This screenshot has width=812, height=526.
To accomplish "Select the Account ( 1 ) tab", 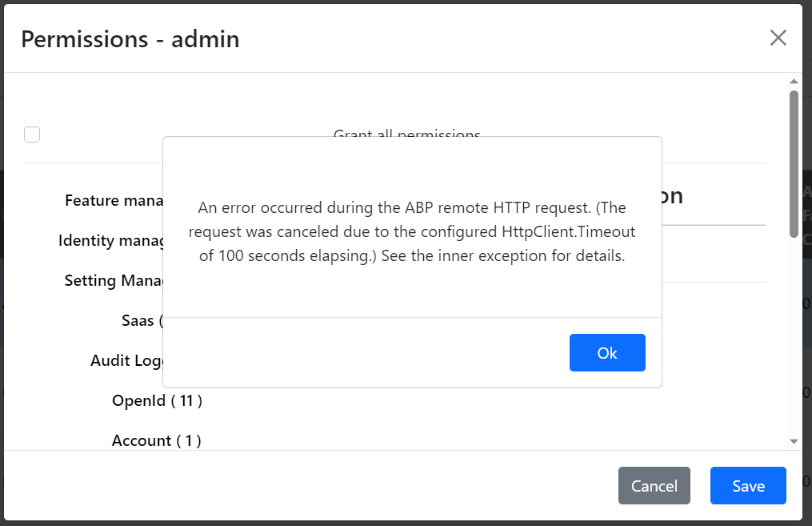I will pyautogui.click(x=156, y=440).
